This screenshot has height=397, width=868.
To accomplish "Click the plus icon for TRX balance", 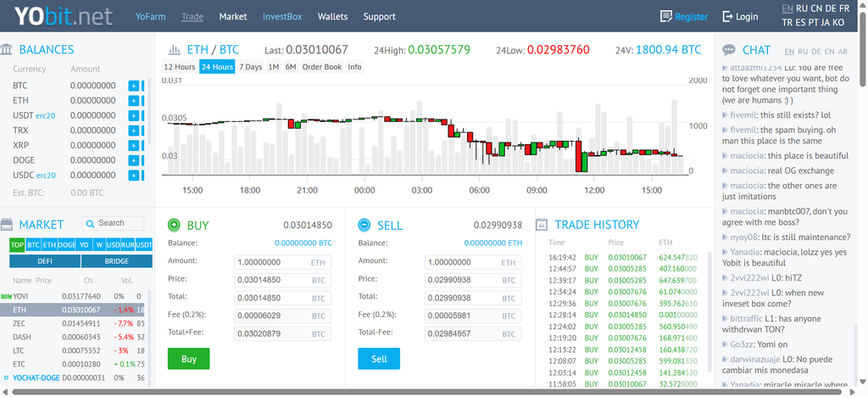I will tap(133, 131).
